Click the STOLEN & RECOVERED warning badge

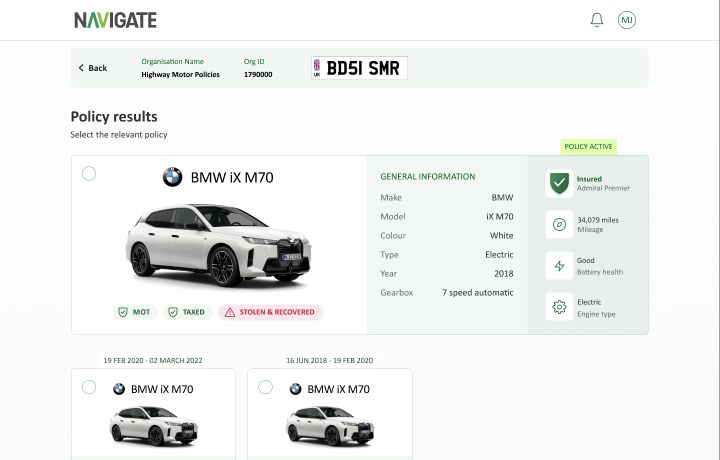270,312
